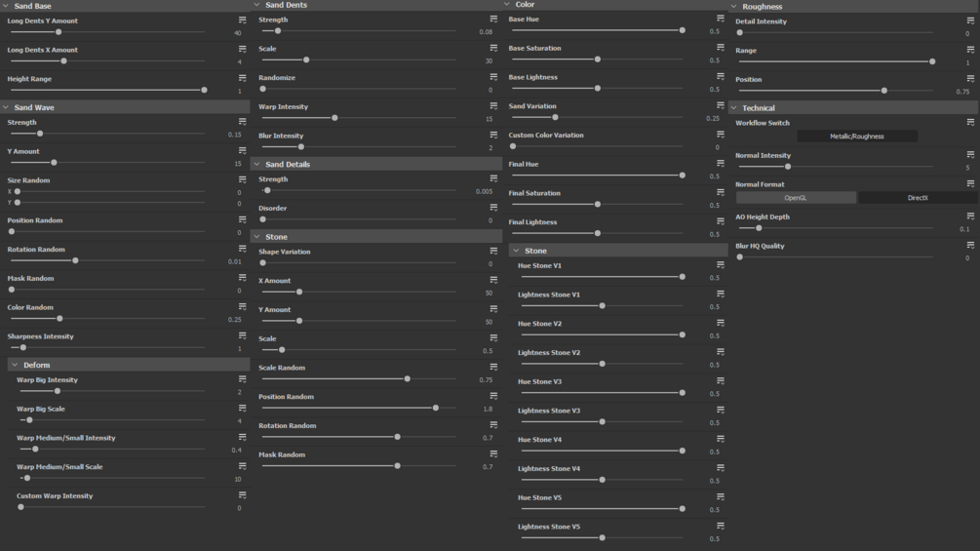Collapse the Deform subsection

[15, 365]
